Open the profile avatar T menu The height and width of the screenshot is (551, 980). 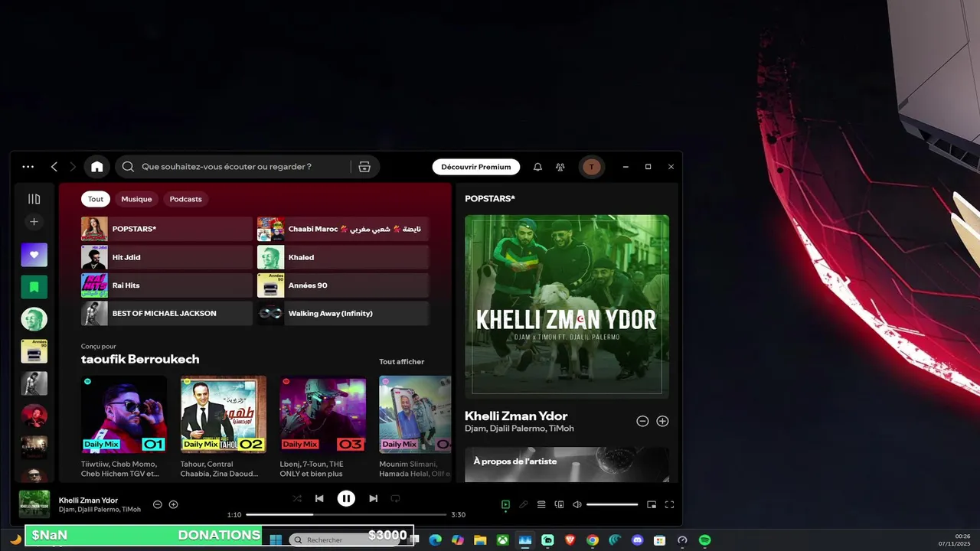pos(591,167)
